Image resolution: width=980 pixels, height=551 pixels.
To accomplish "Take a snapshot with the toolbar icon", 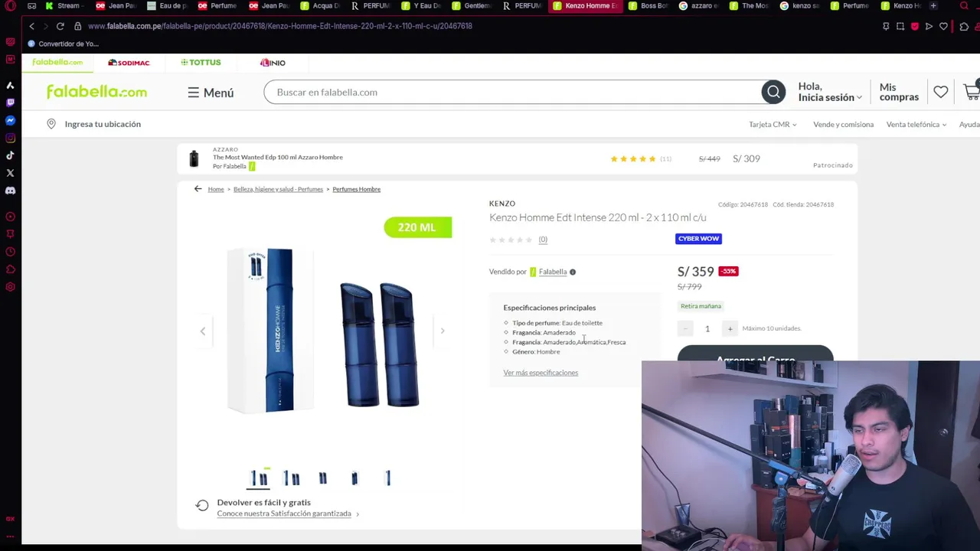I will pos(900,26).
